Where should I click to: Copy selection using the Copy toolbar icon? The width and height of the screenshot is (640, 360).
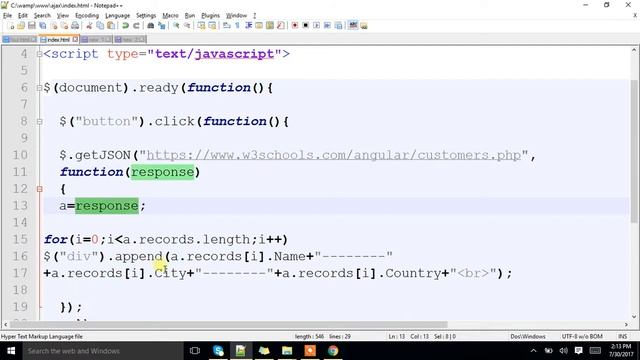click(x=100, y=26)
